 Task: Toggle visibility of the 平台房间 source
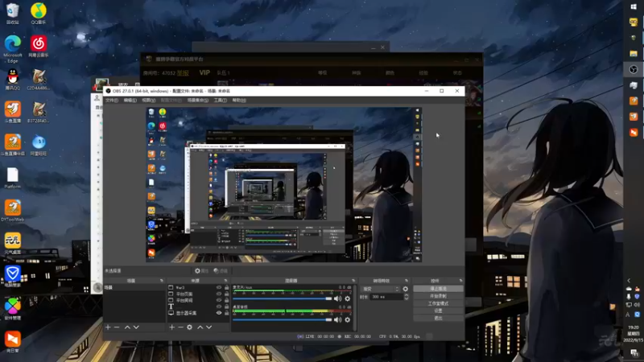tap(219, 300)
